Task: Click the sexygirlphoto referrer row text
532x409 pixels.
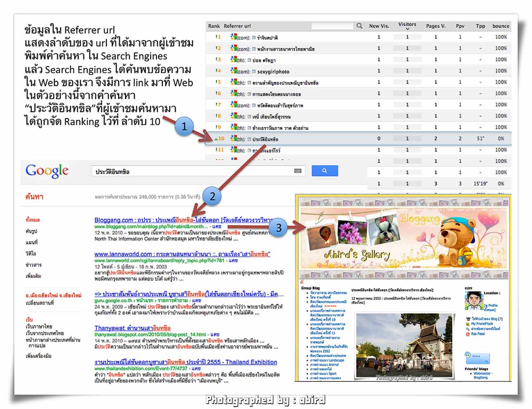Action: point(273,72)
